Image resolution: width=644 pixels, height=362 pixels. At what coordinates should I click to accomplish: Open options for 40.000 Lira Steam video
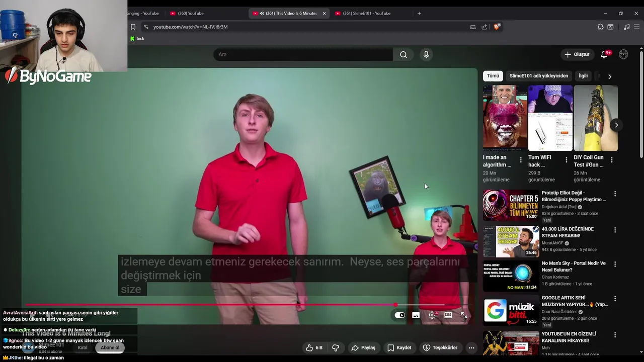click(615, 230)
